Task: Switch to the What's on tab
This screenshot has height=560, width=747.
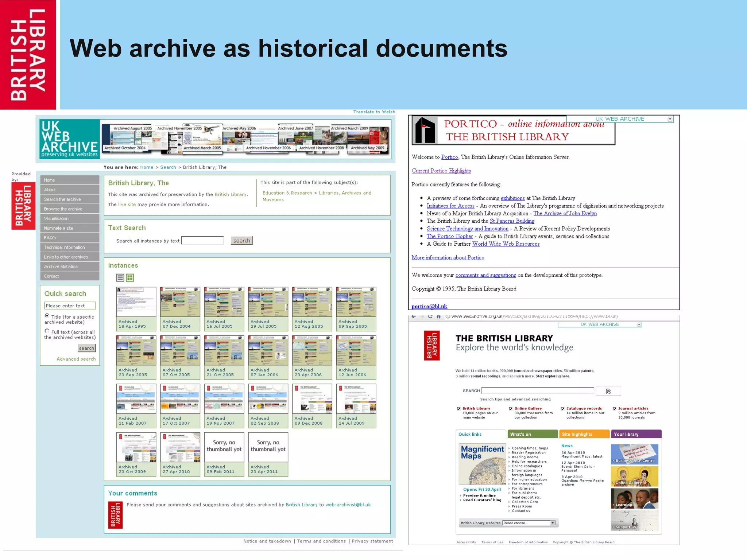Action: click(533, 434)
